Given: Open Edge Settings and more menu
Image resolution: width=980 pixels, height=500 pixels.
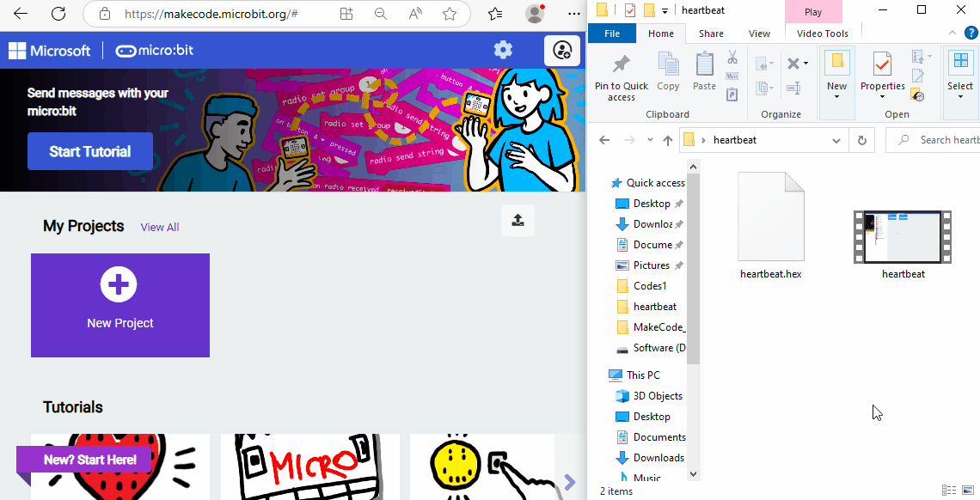Looking at the screenshot, I should click(573, 14).
